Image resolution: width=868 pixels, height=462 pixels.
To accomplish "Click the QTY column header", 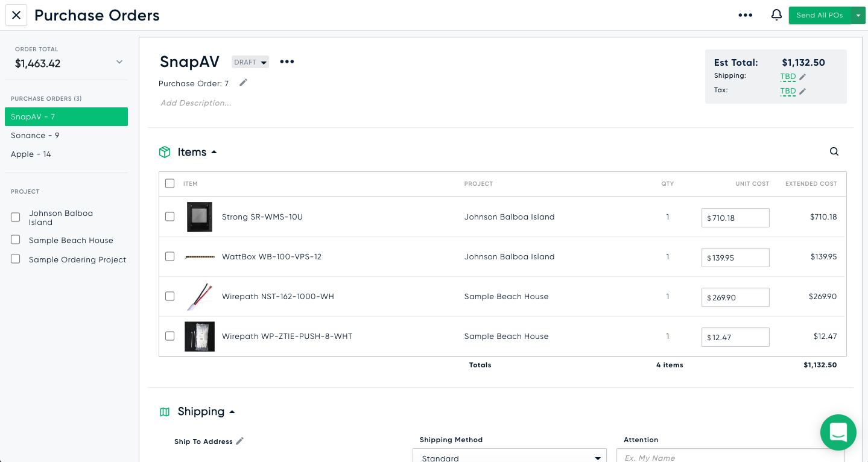I will [667, 184].
